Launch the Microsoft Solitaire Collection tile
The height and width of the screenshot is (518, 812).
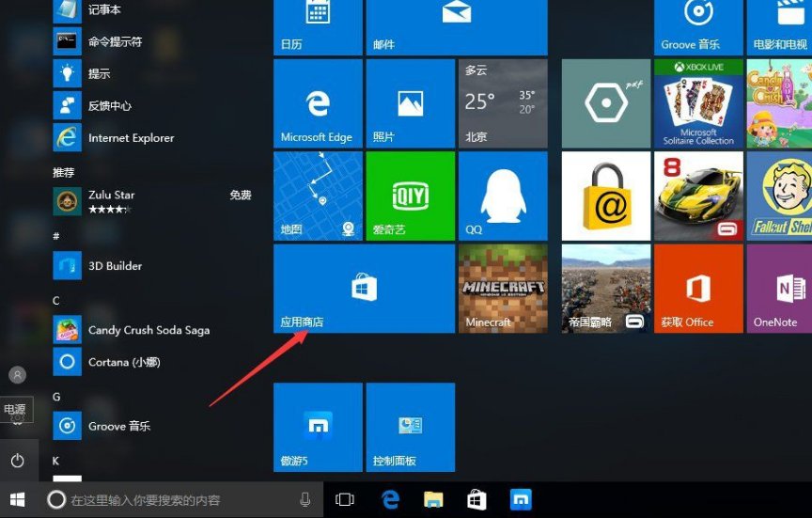698,103
